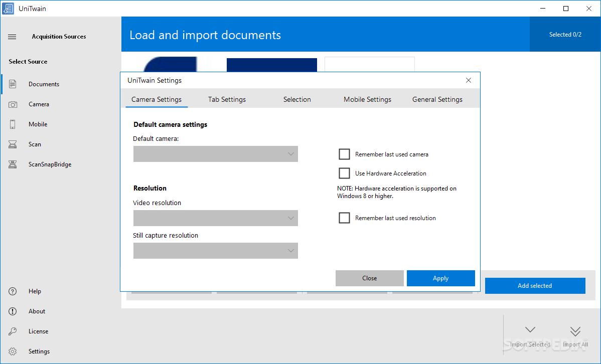Enable Remember last used camera checkbox

tap(344, 154)
